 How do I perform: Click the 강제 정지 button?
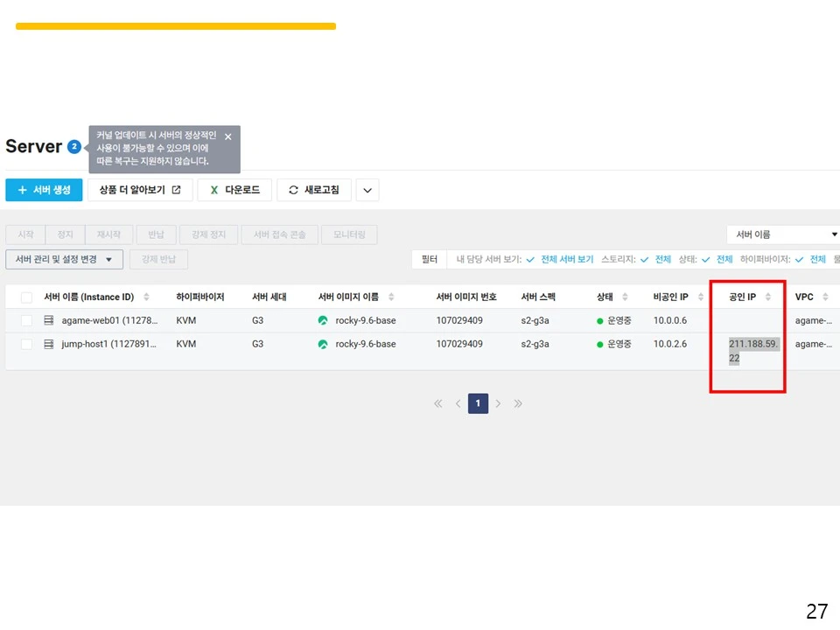click(208, 234)
